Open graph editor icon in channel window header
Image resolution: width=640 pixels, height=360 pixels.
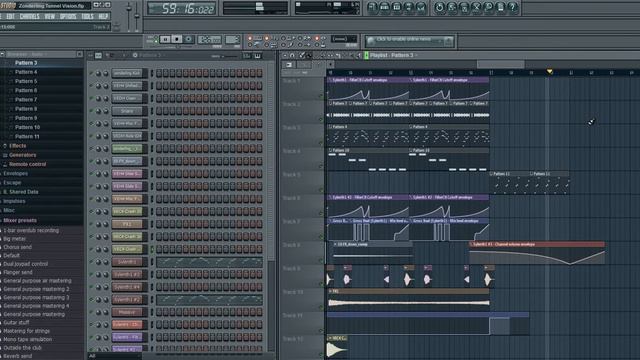pyautogui.click(x=247, y=56)
